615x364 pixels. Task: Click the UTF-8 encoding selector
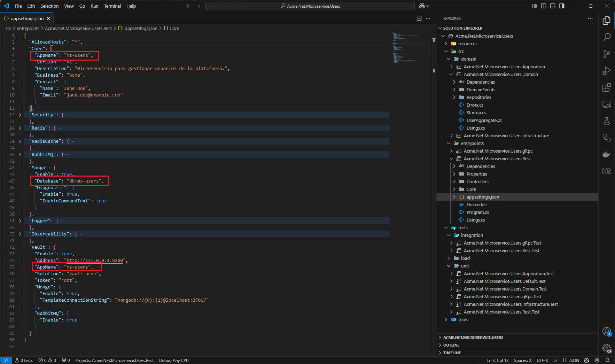tap(542, 360)
